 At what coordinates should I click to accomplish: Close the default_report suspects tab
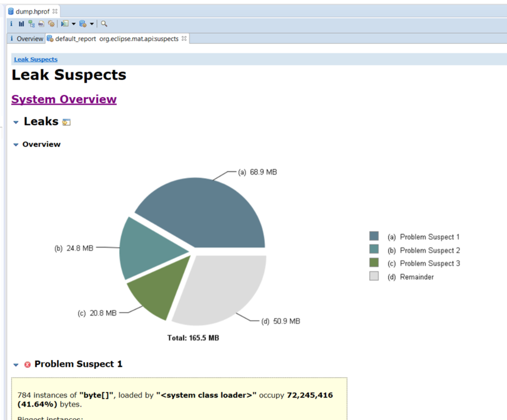click(x=184, y=38)
